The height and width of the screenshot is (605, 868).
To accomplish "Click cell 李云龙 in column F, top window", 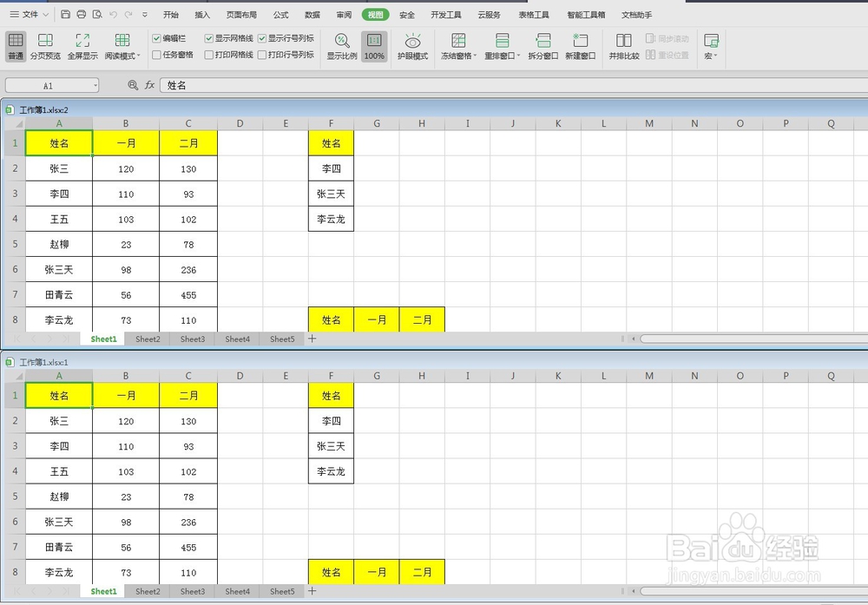I will point(331,220).
